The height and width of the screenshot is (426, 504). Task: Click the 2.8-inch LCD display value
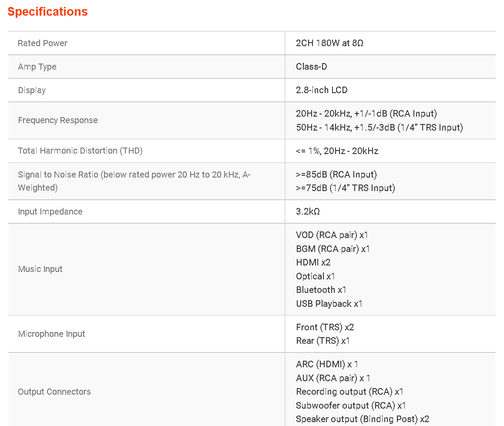pos(322,90)
